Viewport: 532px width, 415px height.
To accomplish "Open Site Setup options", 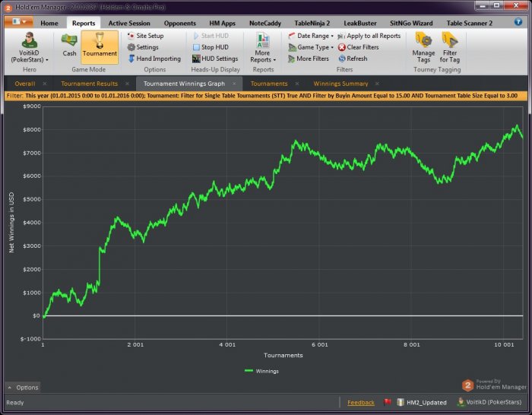I will point(144,36).
